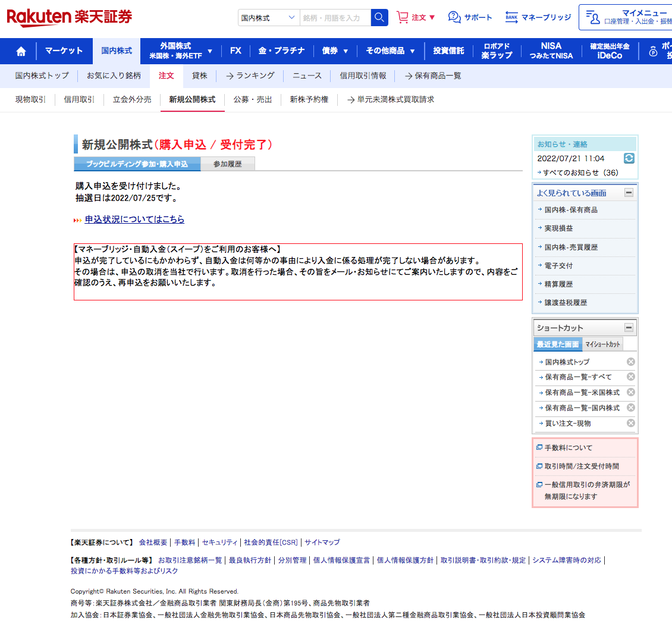Remove 国内株式トップ from recent screens
This screenshot has height=633, width=672.
630,362
